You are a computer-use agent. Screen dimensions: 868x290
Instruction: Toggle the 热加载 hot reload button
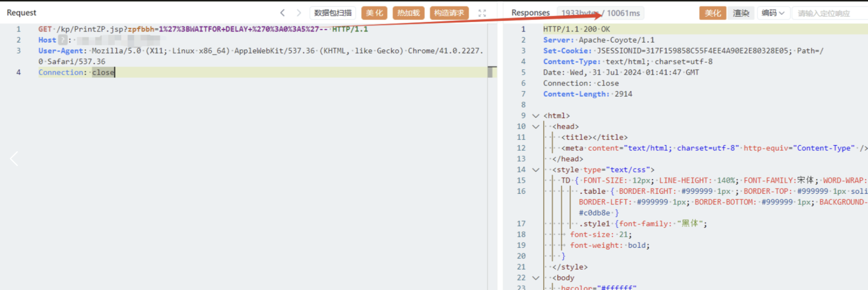pos(408,13)
